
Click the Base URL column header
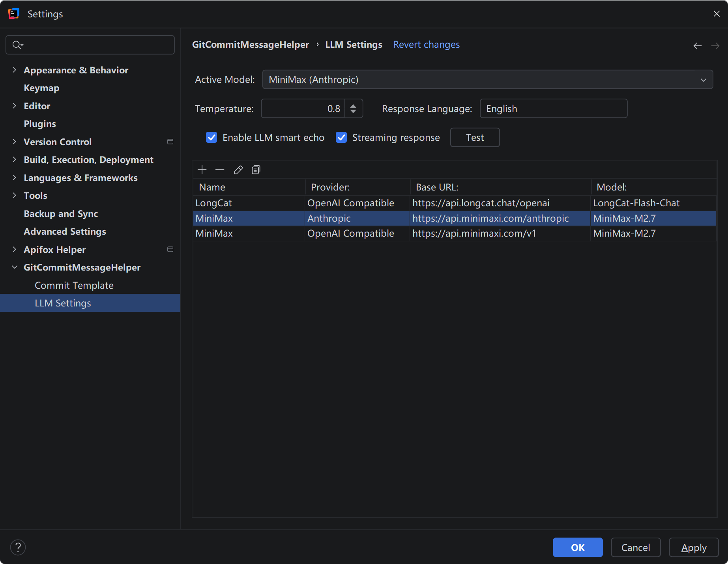click(501, 187)
